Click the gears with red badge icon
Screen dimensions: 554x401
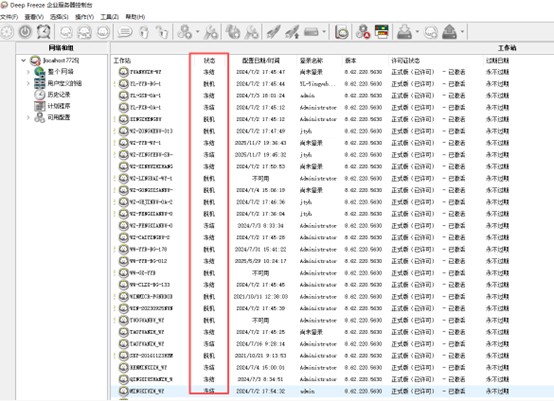pos(363,32)
